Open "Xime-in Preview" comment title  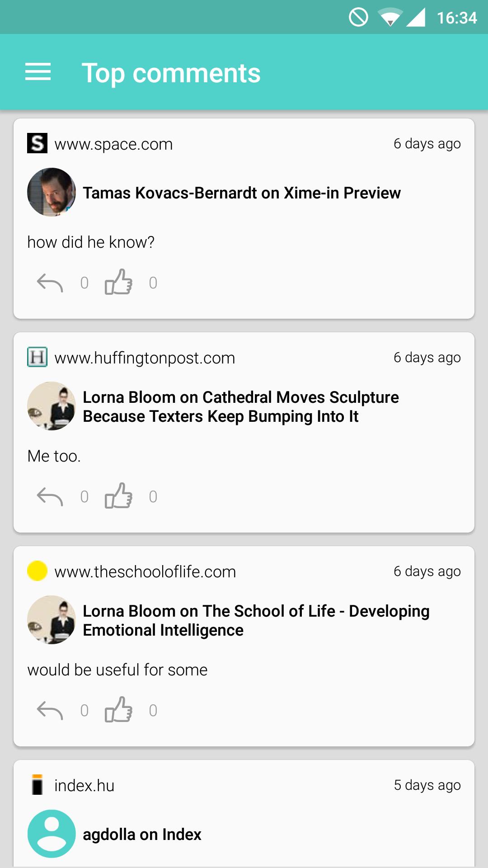point(241,193)
